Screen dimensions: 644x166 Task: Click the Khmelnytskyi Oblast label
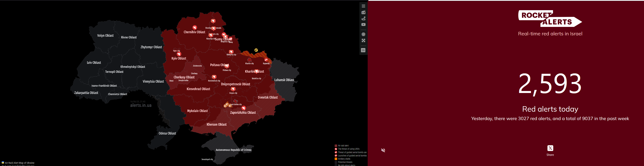(133, 67)
